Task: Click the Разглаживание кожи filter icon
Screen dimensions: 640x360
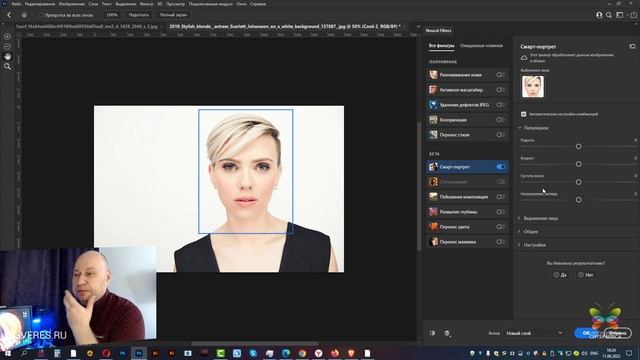Action: coord(433,75)
